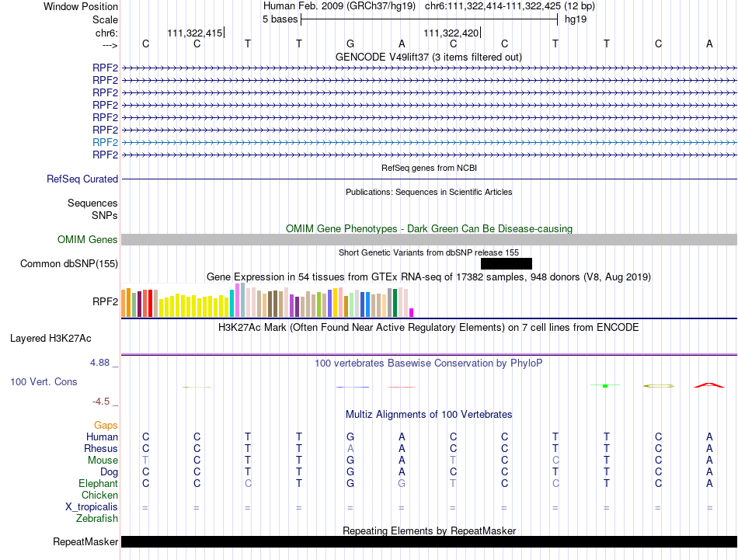Click the Scale label in the ruler

coord(105,19)
